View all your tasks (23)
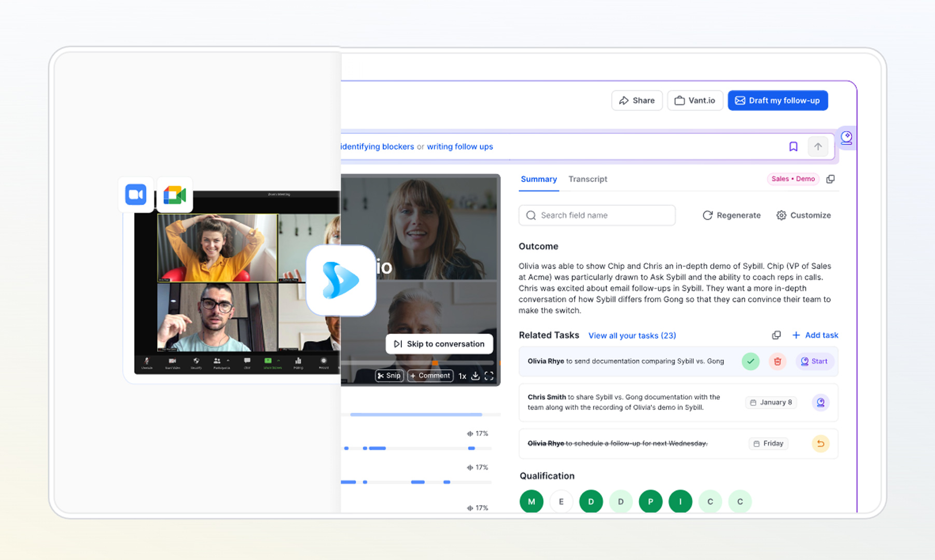The image size is (935, 560). click(x=632, y=335)
